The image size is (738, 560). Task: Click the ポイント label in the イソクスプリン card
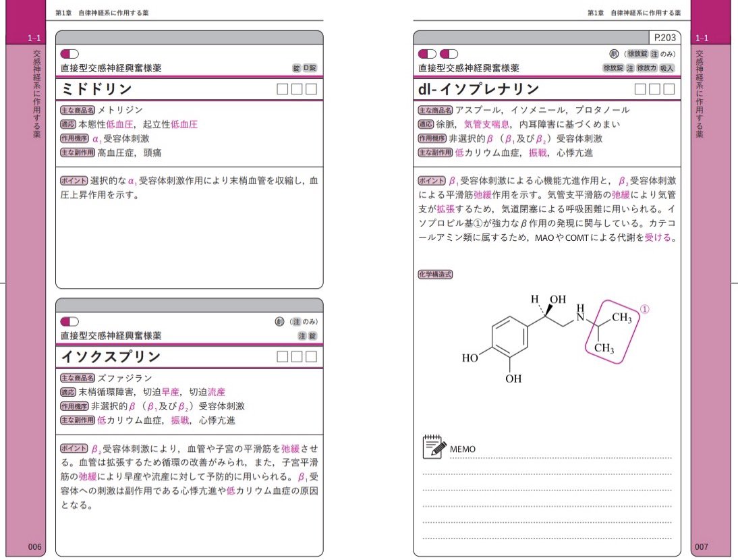(x=74, y=449)
